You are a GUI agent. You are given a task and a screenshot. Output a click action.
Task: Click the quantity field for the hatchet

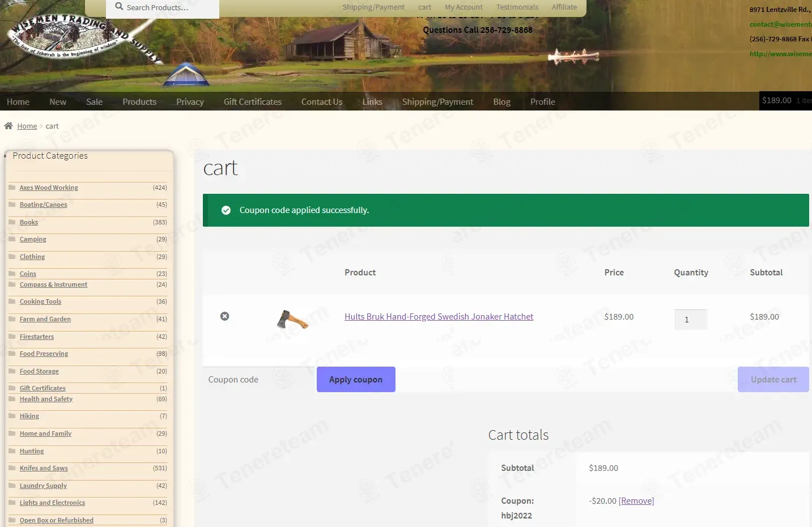(691, 320)
